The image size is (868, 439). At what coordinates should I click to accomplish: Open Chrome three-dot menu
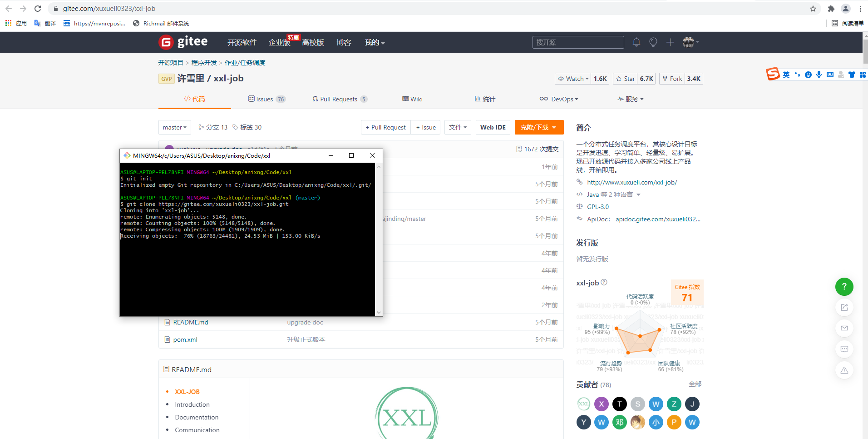coord(860,9)
